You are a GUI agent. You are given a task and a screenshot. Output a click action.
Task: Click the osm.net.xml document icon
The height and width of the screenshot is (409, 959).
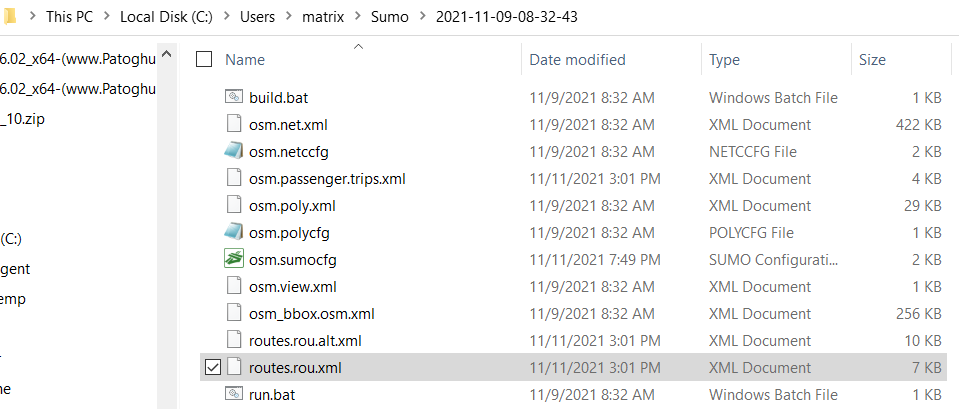[234, 125]
